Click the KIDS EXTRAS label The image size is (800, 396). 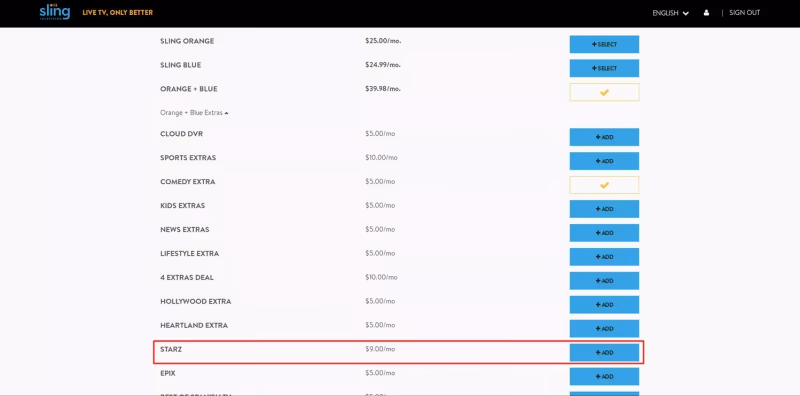[182, 206]
